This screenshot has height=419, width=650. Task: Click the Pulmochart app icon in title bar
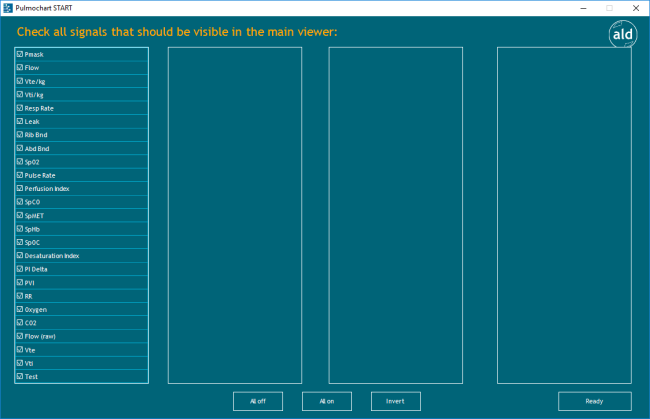click(x=7, y=7)
